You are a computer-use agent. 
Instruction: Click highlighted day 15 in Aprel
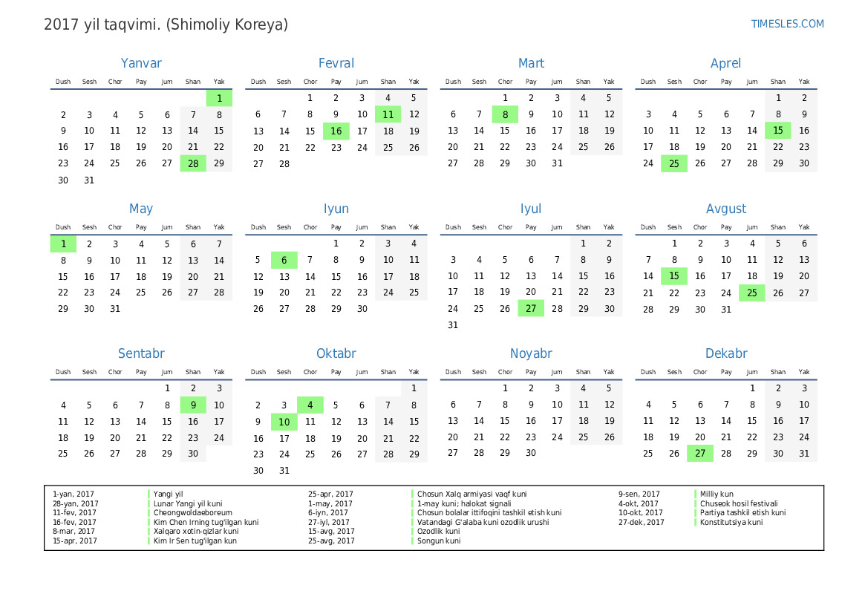(x=777, y=131)
